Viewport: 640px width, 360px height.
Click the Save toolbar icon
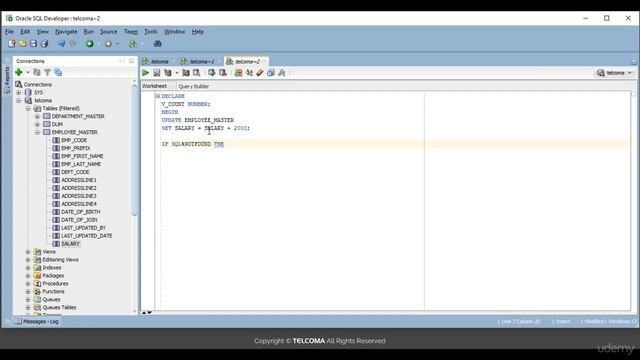pyautogui.click(x=33, y=44)
